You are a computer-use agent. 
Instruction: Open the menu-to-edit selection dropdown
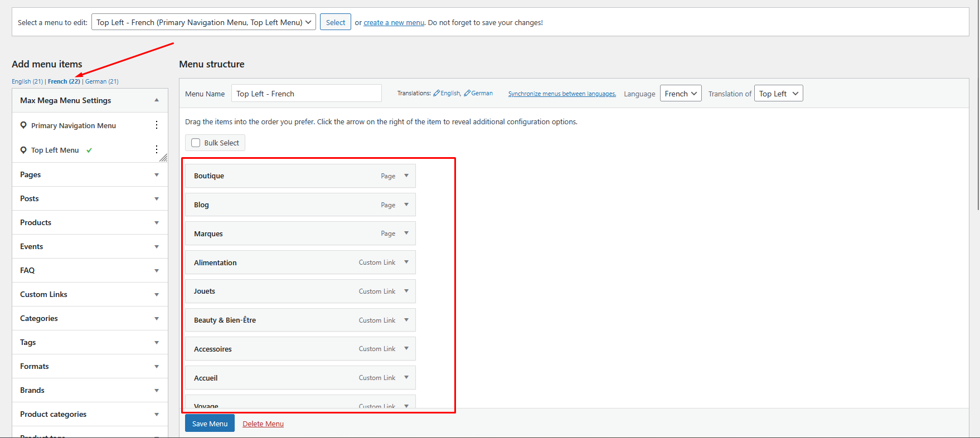[x=203, y=22]
